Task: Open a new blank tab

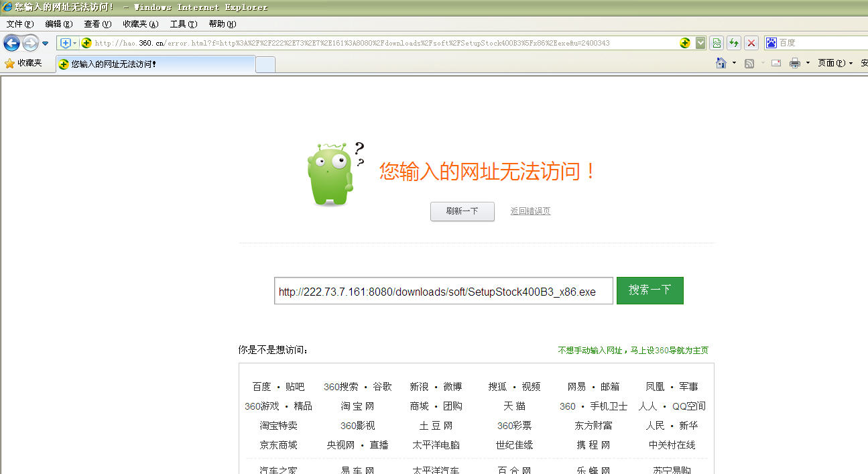Action: pyautogui.click(x=265, y=64)
